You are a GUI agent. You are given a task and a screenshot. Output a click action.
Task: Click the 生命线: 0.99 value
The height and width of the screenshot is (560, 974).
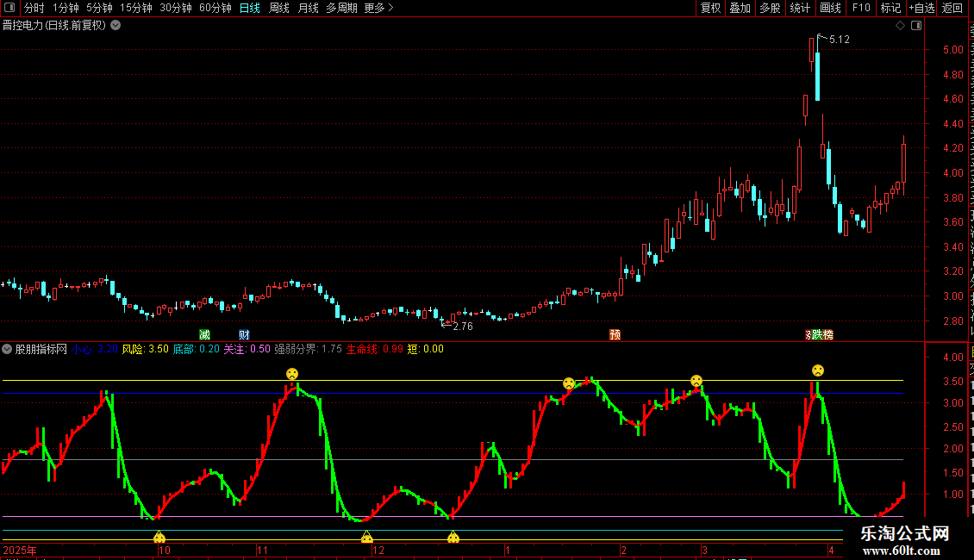click(375, 349)
